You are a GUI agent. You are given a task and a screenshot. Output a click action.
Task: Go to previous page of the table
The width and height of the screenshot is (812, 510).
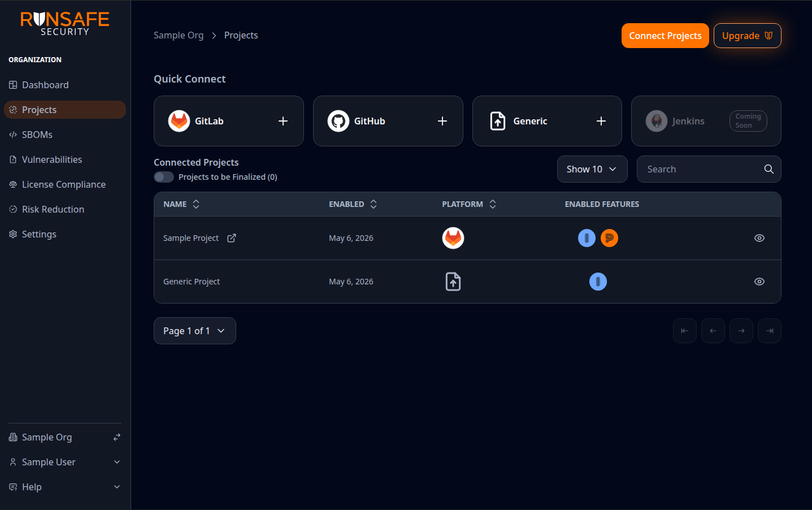click(713, 331)
